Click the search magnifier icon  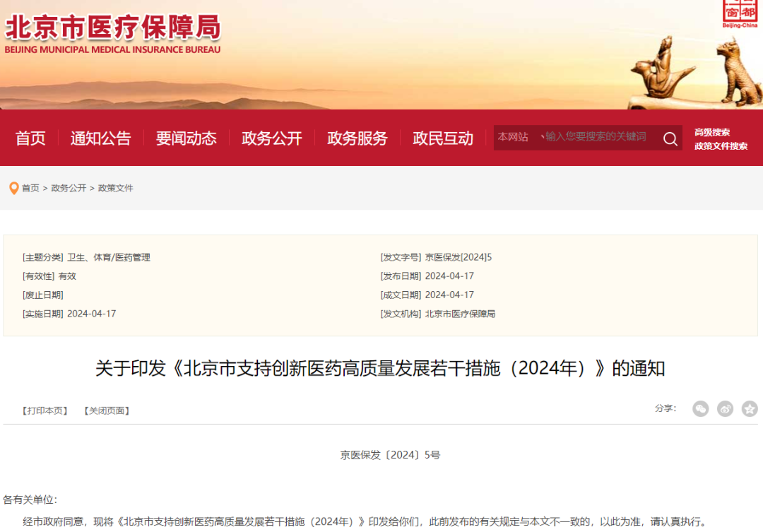pos(670,138)
